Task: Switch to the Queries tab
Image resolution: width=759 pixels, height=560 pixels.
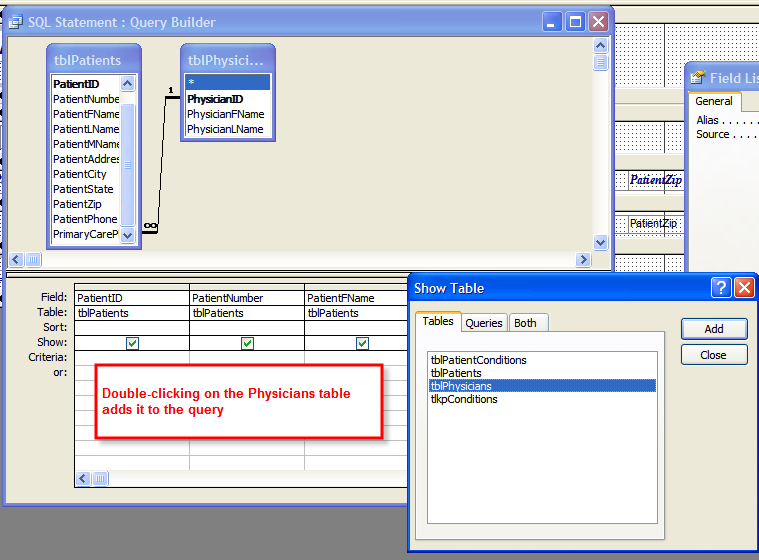Action: [484, 323]
